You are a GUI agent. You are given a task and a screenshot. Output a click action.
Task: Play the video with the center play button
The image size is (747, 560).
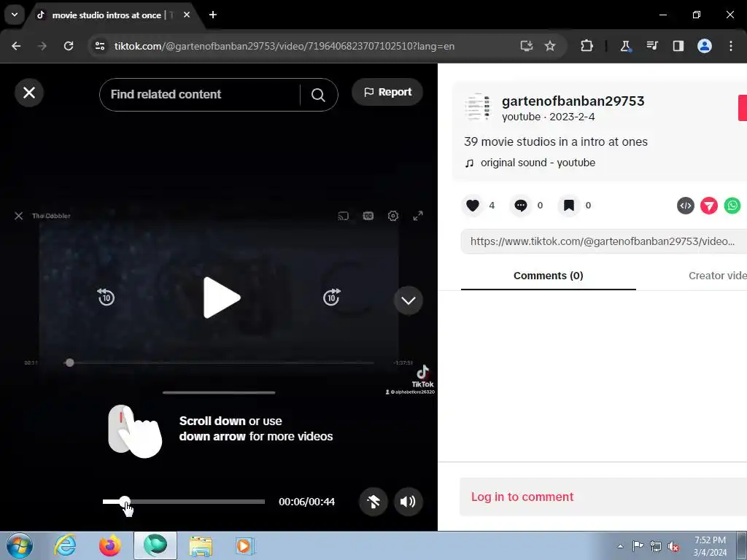click(222, 297)
